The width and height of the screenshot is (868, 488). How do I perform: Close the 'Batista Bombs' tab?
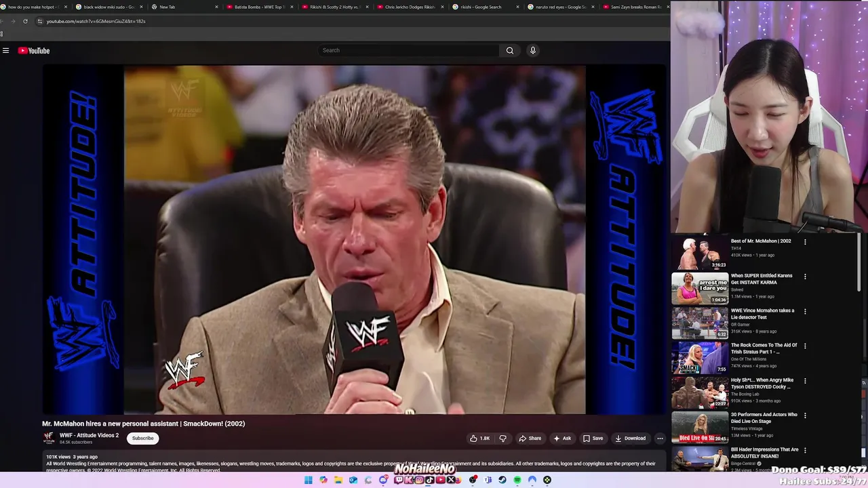[x=292, y=7]
